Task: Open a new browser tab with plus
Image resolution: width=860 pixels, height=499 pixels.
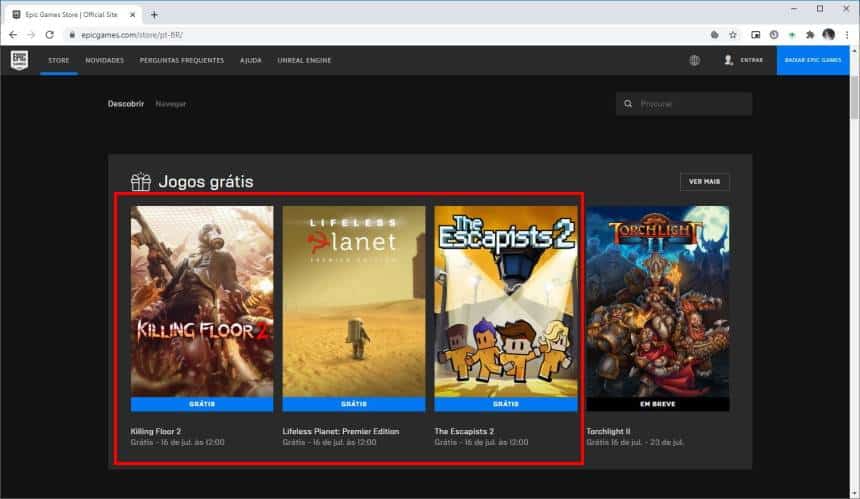Action: pos(154,15)
